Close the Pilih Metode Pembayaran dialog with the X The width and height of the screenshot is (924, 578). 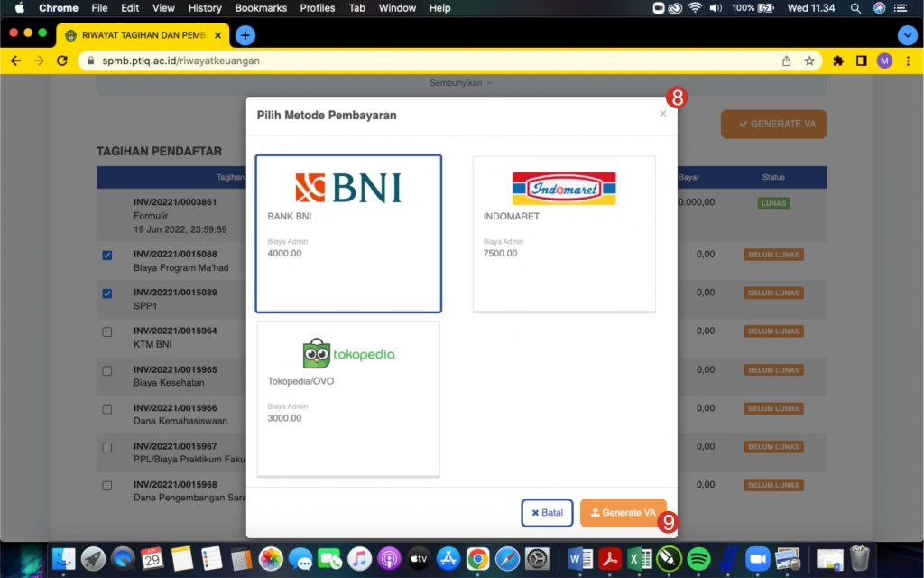click(x=663, y=113)
